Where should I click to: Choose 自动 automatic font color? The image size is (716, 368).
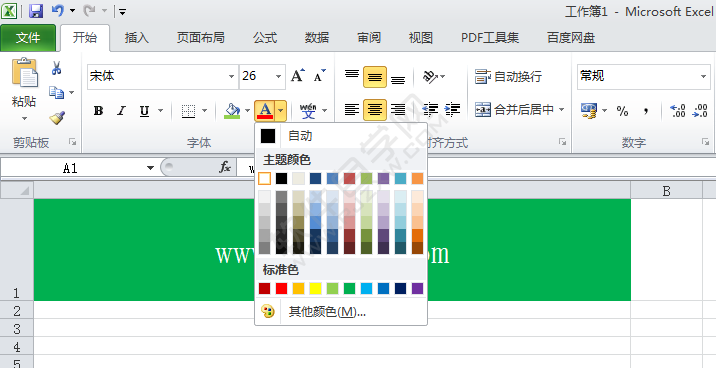pos(341,136)
